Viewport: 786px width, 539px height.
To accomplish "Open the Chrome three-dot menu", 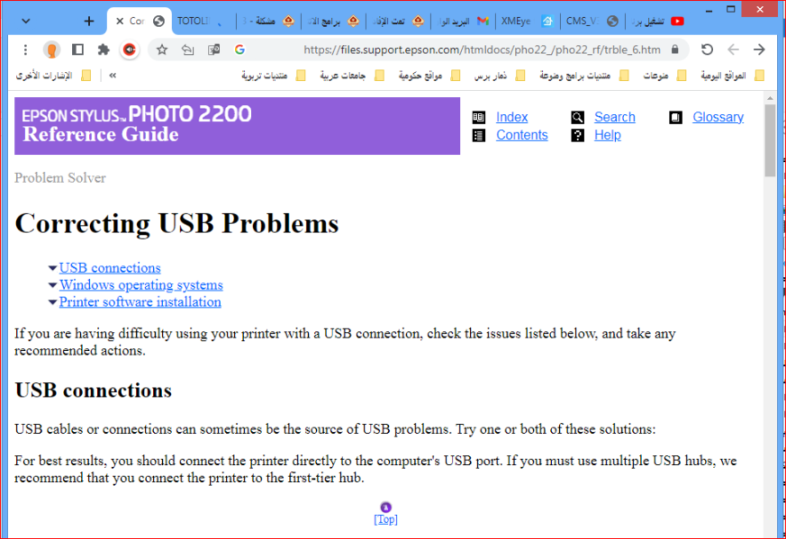I will tap(25, 50).
